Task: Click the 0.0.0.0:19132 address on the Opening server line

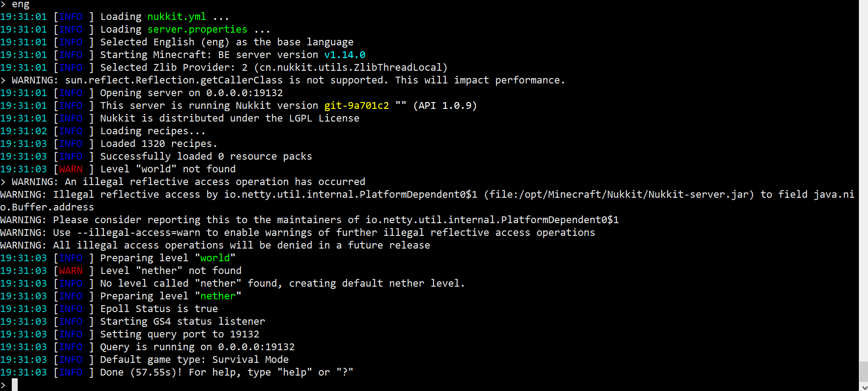Action: click(244, 93)
